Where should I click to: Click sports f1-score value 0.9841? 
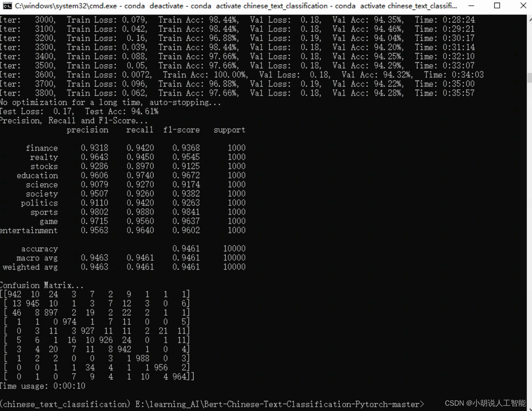coord(186,212)
